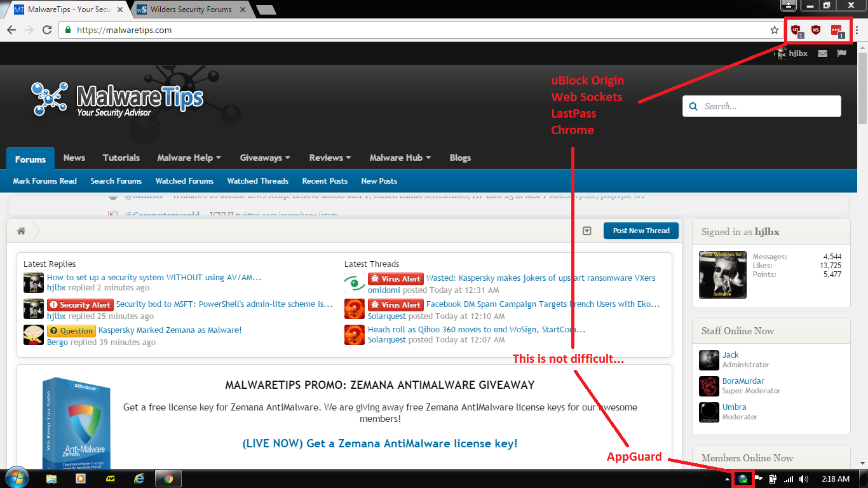Bookmark this page with the star icon
Viewport: 868px width, 488px height.
[775, 30]
